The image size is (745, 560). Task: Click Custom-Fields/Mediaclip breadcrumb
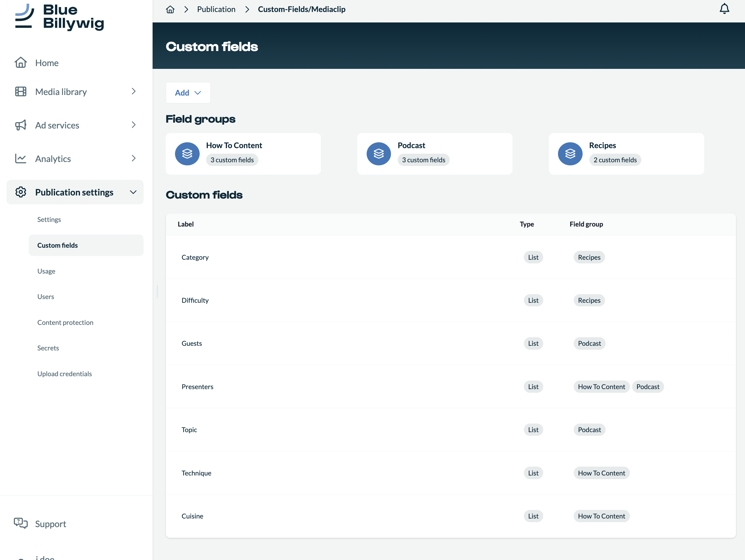301,10
